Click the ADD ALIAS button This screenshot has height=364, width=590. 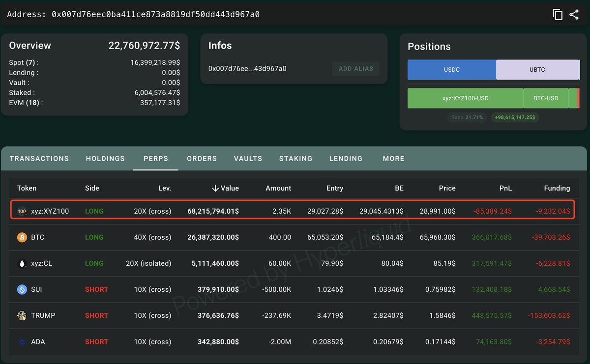coord(356,69)
